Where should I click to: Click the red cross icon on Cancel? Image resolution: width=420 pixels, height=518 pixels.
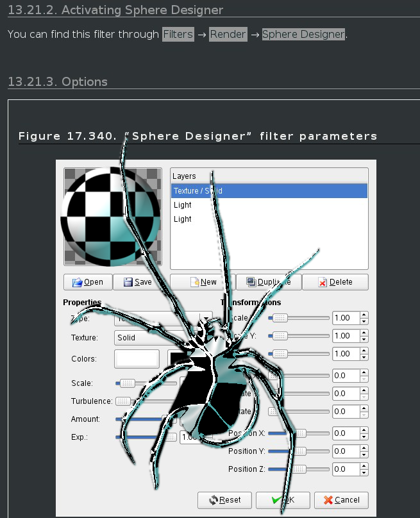pos(328,500)
